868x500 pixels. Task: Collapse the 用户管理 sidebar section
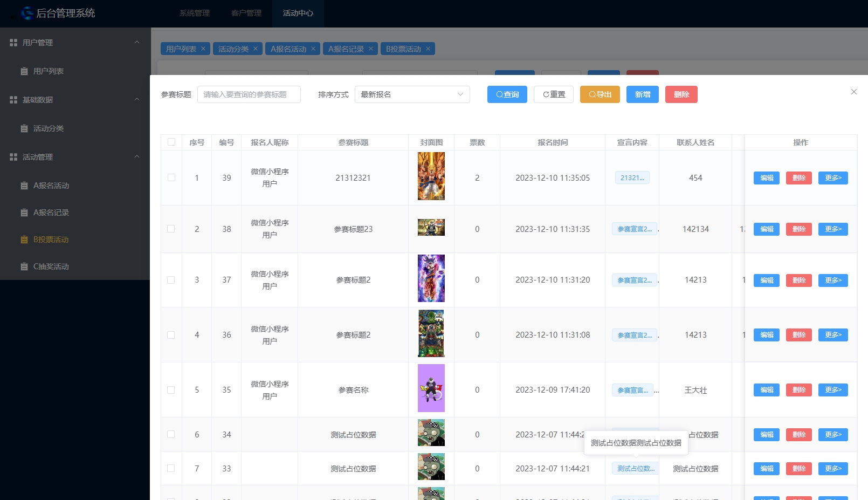(x=136, y=42)
